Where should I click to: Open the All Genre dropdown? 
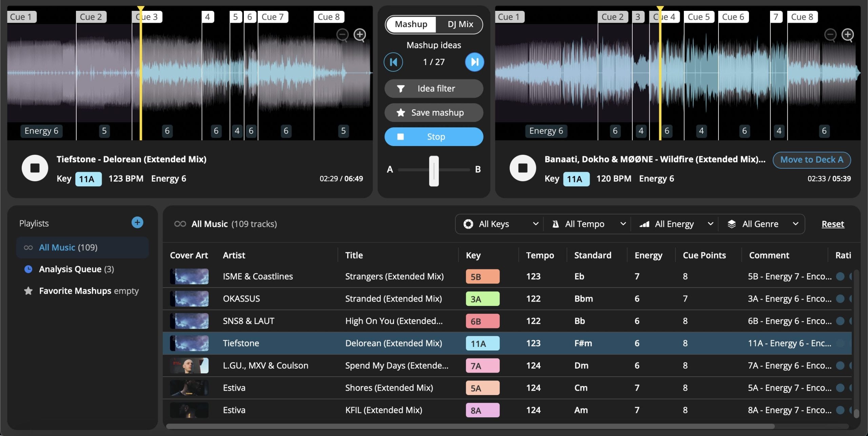[x=762, y=224]
